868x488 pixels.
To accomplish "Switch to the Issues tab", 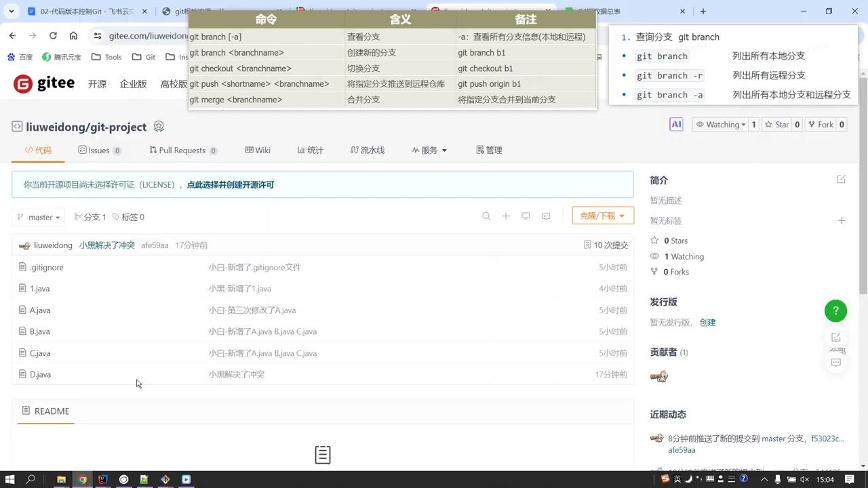I will [x=100, y=150].
